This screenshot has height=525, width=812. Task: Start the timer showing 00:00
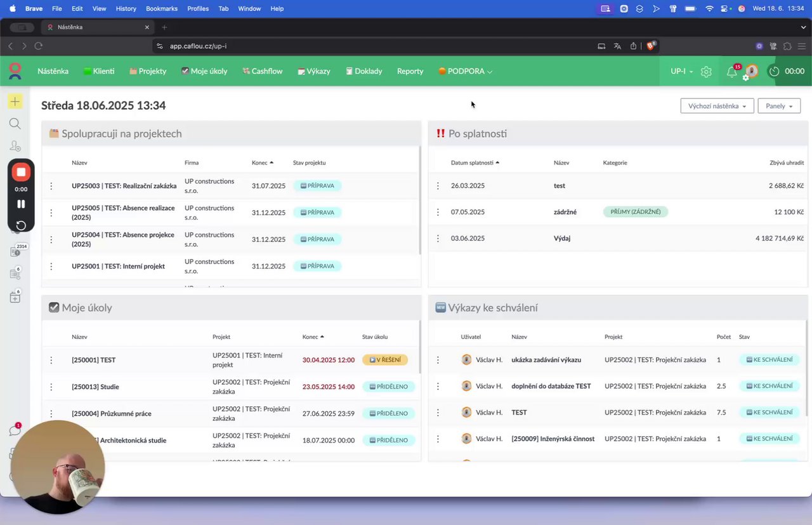tap(787, 71)
